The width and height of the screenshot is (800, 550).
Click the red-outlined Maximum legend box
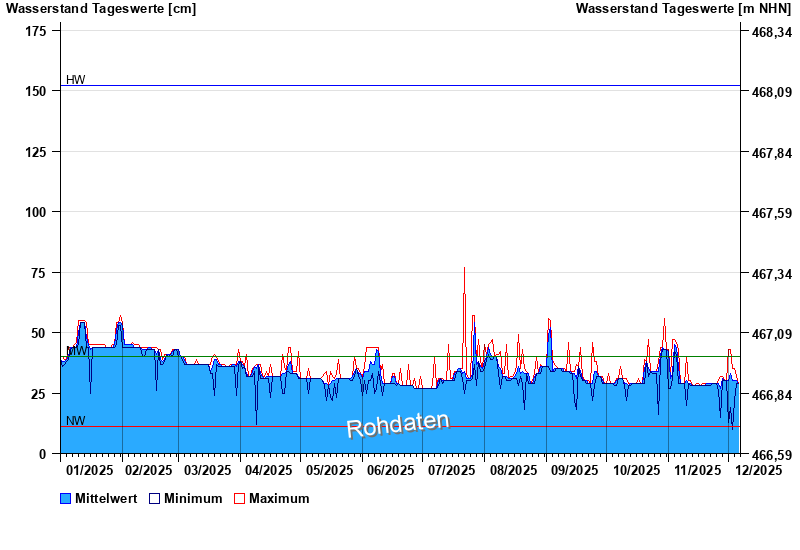click(x=239, y=498)
